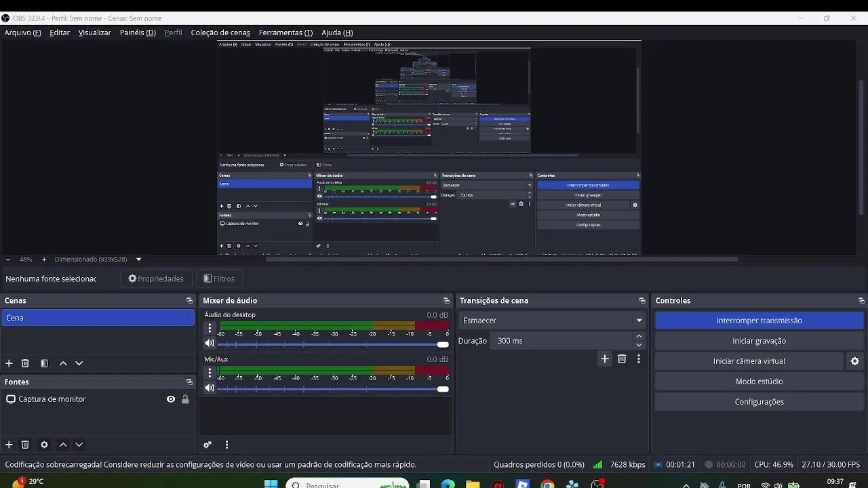Pop out the Fontes dock
The width and height of the screenshot is (868, 488).
pos(189,382)
